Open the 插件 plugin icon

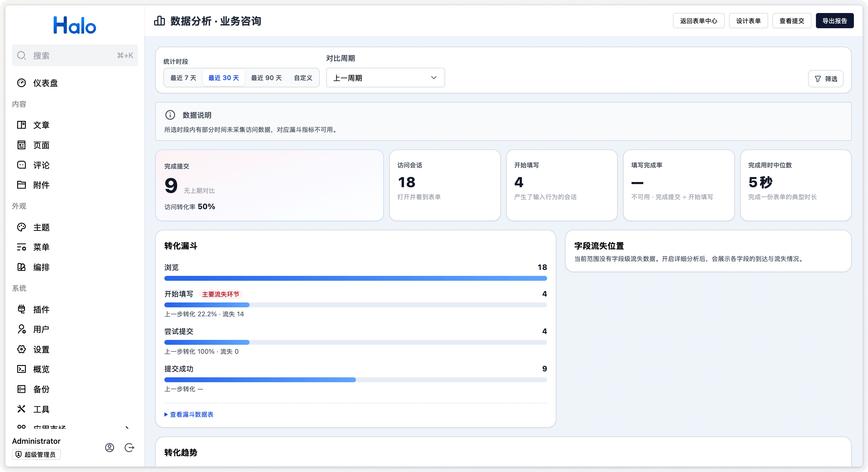tap(21, 309)
